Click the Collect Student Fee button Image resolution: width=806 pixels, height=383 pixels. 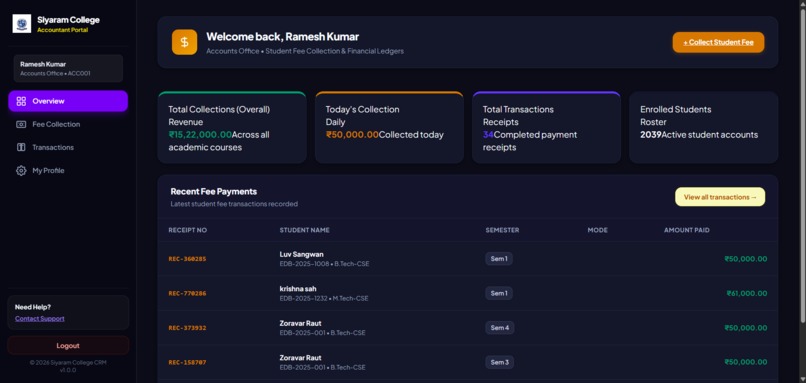(x=718, y=42)
